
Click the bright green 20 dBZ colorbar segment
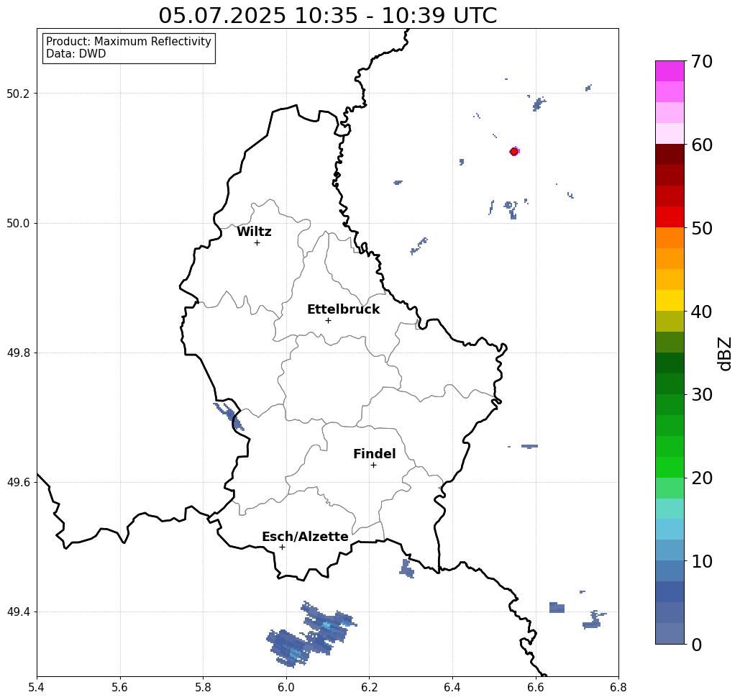(670, 468)
